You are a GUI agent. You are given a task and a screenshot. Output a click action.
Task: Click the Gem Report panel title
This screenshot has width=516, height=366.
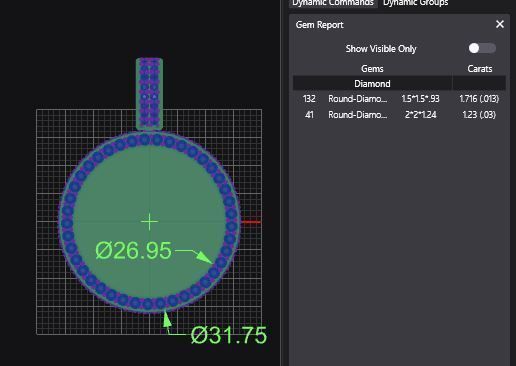point(319,25)
